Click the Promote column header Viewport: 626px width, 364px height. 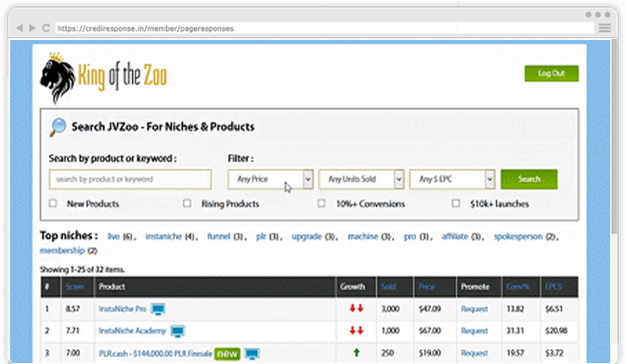[x=475, y=287]
